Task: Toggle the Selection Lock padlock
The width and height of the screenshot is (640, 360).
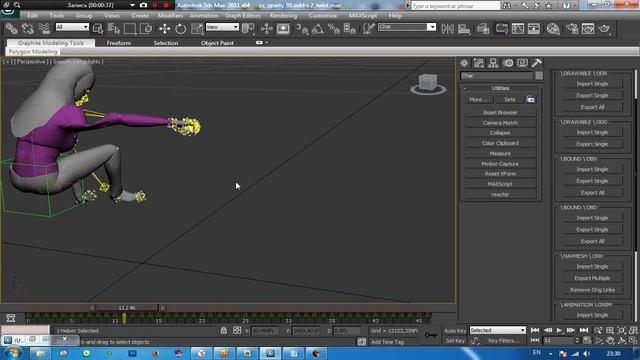Action: pyautogui.click(x=224, y=331)
